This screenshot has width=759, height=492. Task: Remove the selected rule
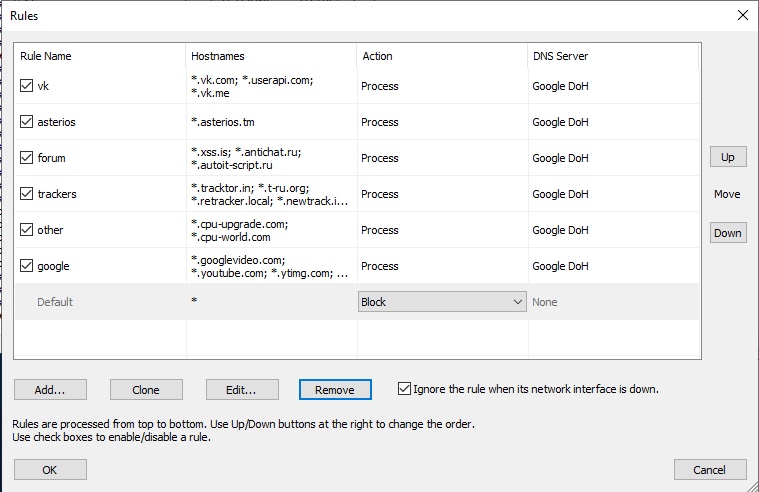tap(335, 389)
